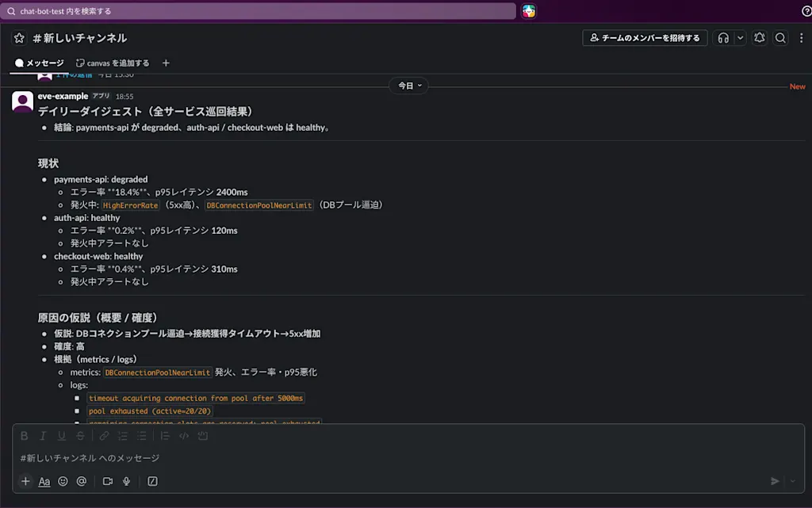Open channel notification bell settings
812x508 pixels.
coord(759,38)
